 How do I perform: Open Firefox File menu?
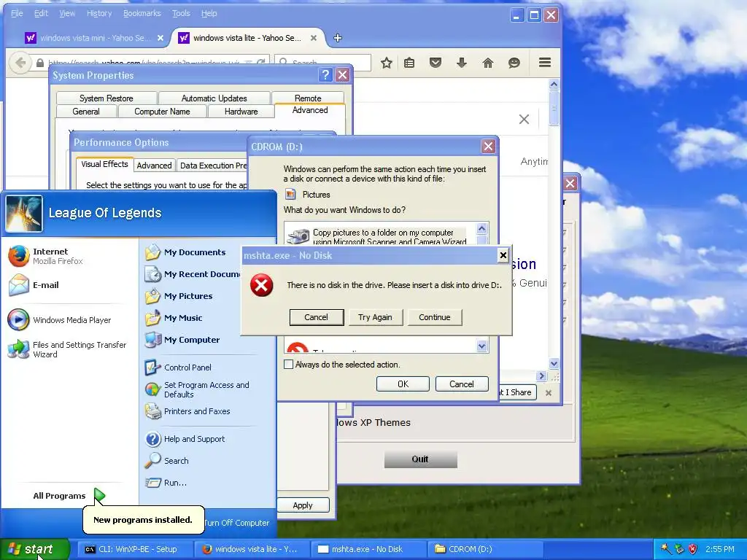pyautogui.click(x=17, y=13)
